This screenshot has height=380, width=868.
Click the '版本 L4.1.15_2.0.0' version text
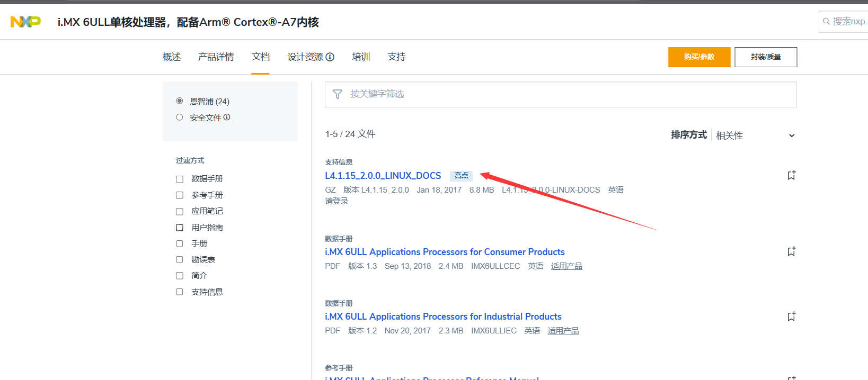click(376, 190)
